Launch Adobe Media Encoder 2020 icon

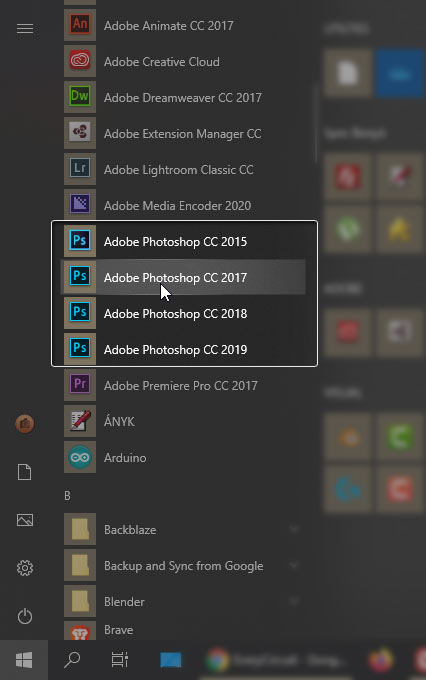pos(80,205)
